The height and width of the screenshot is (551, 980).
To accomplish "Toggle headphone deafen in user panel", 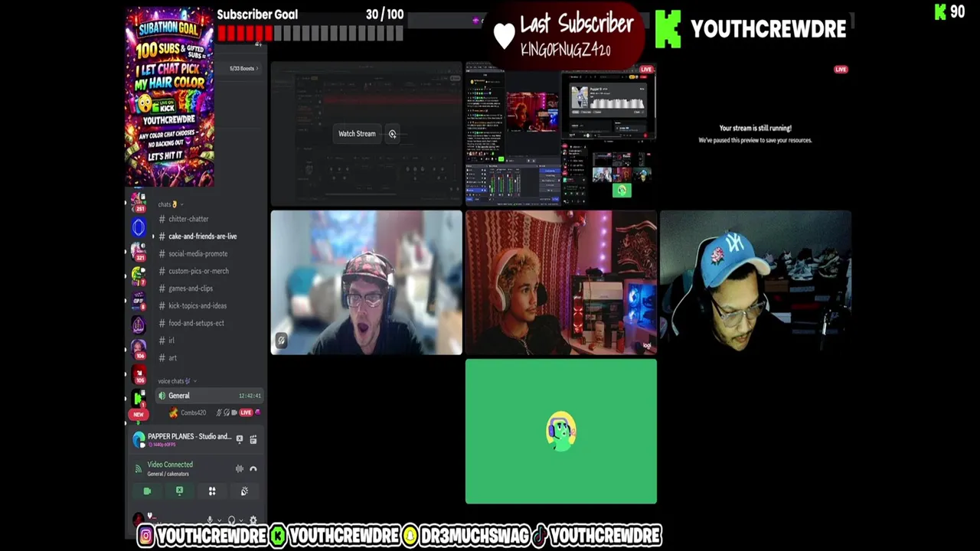I will pyautogui.click(x=231, y=520).
